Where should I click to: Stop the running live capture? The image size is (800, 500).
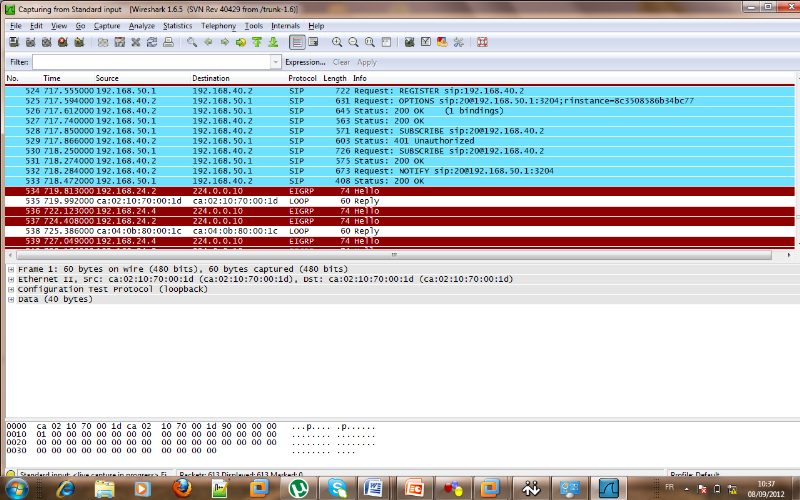pos(63,42)
